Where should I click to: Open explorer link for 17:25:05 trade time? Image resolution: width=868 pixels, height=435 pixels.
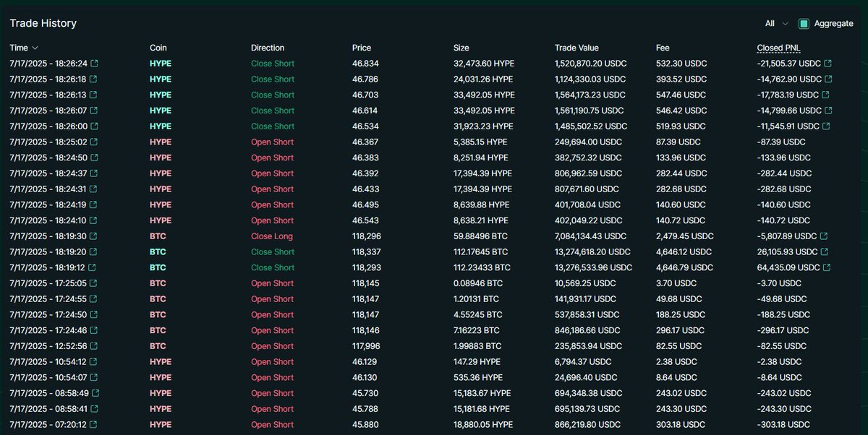pyautogui.click(x=93, y=283)
